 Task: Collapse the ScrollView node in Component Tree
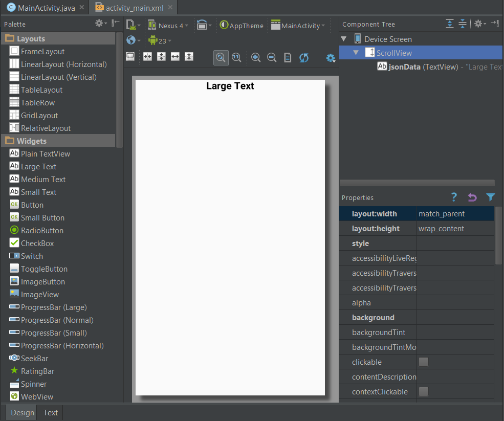coord(356,52)
